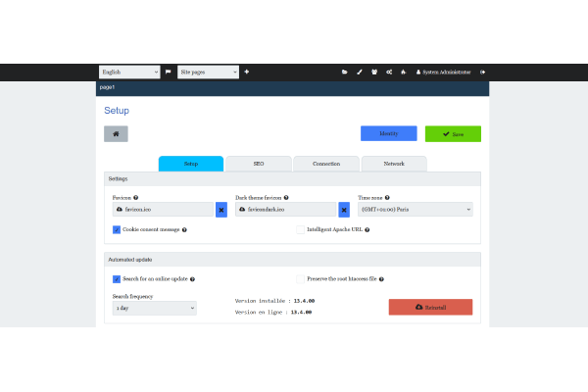The height and width of the screenshot is (392, 588).
Task: Open the Network tab
Action: point(394,164)
